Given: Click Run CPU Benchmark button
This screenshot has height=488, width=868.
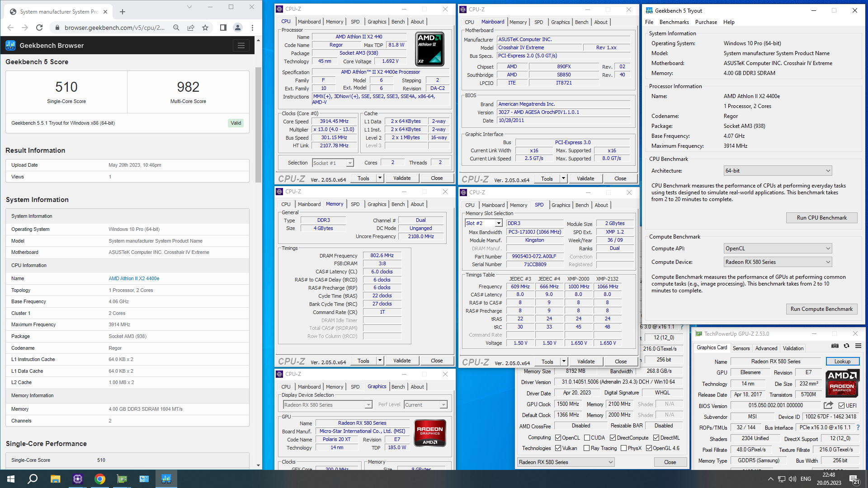Looking at the screenshot, I should 821,218.
